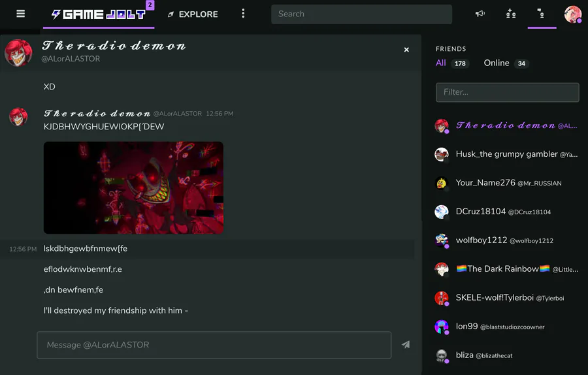The image size is (588, 375).
Task: Go to Game Jolt home logo
Action: [99, 14]
